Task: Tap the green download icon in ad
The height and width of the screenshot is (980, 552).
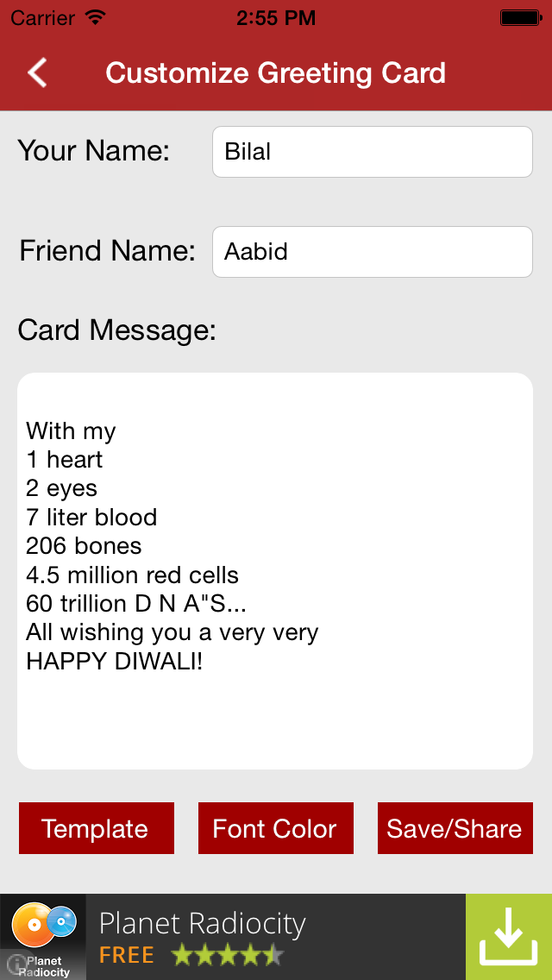Action: (x=509, y=937)
